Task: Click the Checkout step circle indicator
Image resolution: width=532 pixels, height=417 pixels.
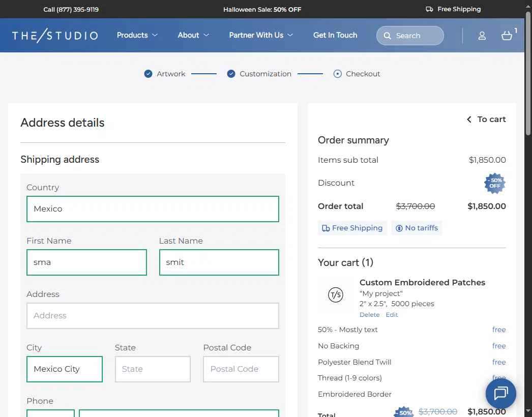Action: click(x=337, y=74)
